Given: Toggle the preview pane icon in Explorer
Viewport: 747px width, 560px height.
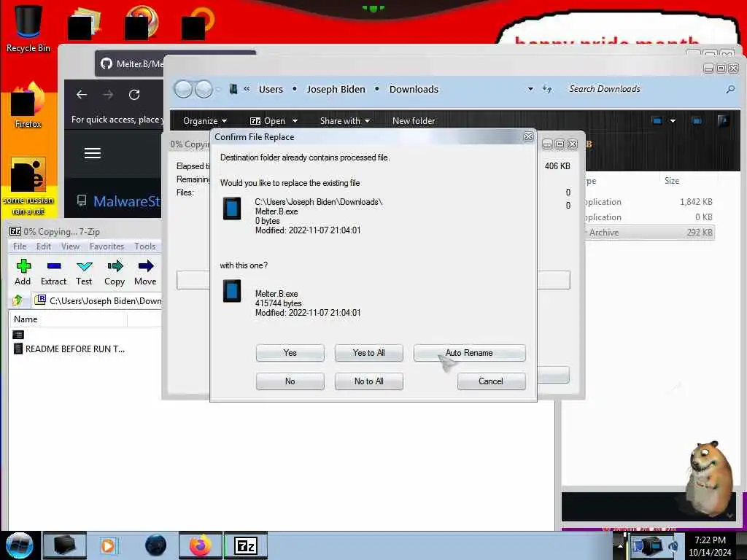Looking at the screenshot, I should point(697,121).
